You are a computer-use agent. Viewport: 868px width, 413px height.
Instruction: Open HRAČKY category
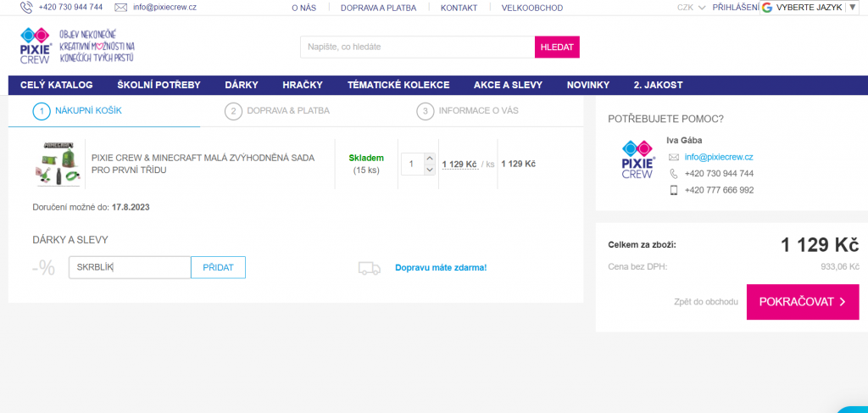[303, 86]
